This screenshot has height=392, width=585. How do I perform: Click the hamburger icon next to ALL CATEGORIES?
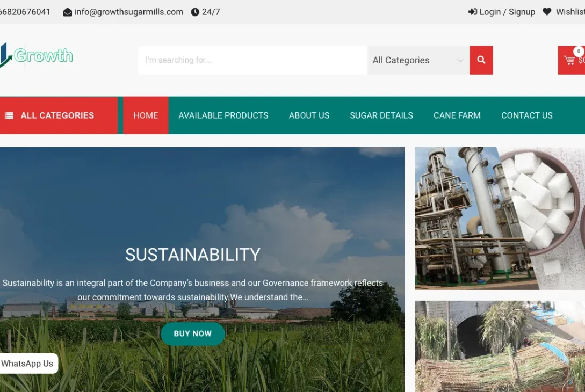tap(9, 115)
